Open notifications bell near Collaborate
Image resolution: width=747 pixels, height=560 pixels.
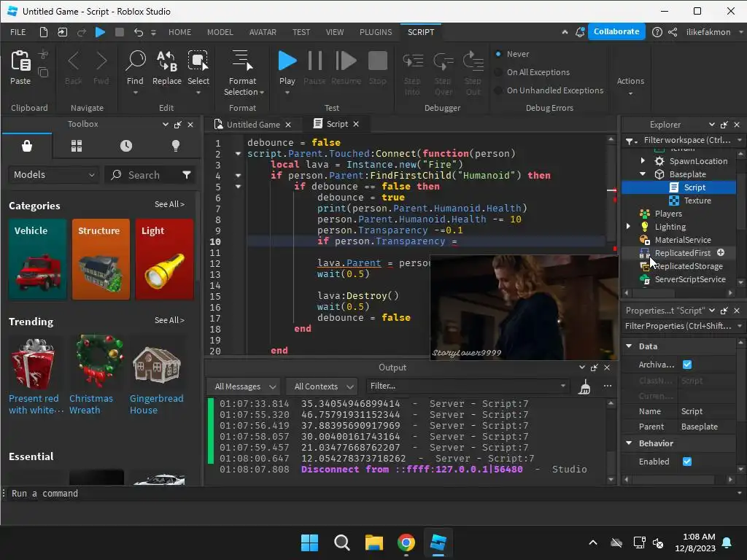tap(580, 32)
